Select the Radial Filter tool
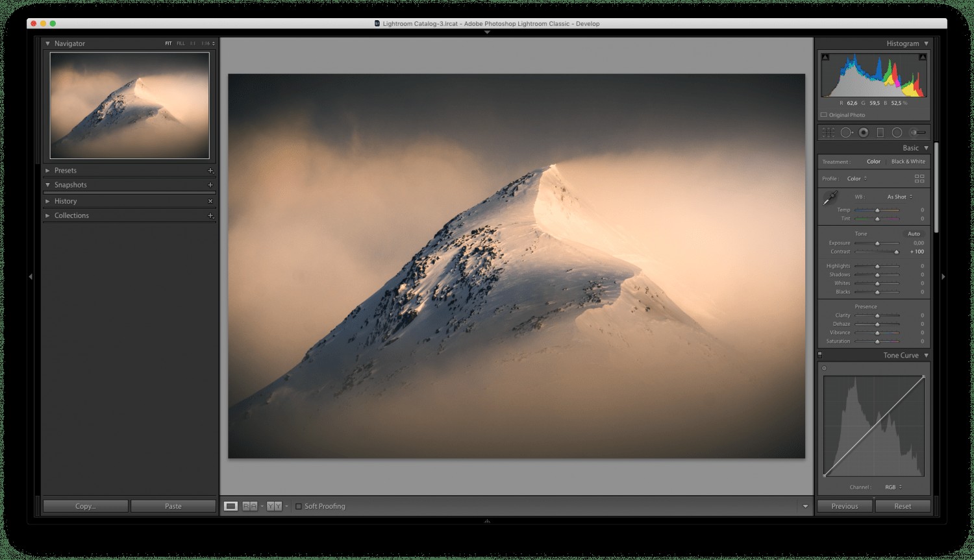Image resolution: width=974 pixels, height=560 pixels. (897, 132)
